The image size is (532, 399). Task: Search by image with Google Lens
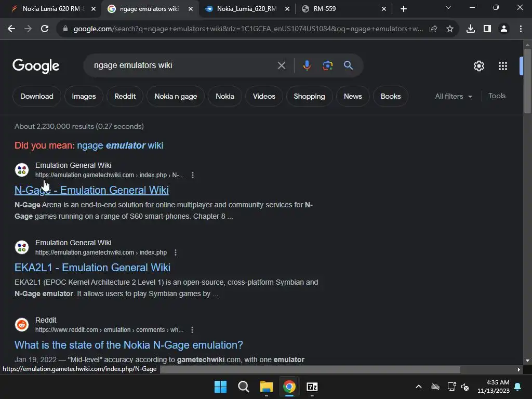328,65
